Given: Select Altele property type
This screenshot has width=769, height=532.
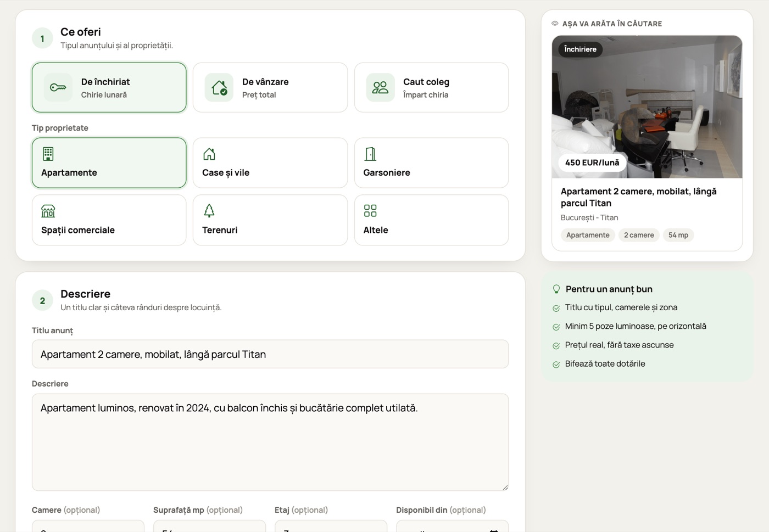Looking at the screenshot, I should 431,220.
